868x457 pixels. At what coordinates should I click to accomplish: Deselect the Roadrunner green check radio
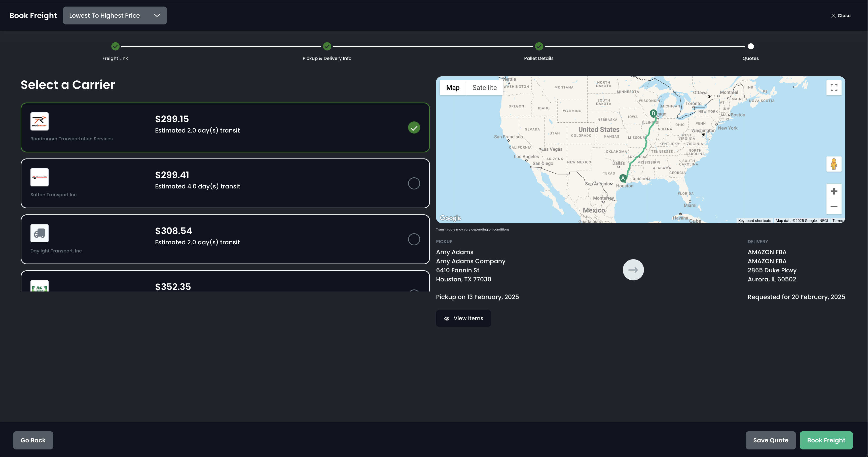click(414, 127)
